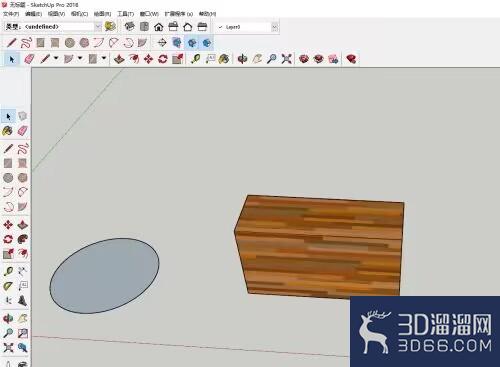Image resolution: width=500 pixels, height=367 pixels.
Task: Click the wood-textured box in the viewport
Action: pyautogui.click(x=320, y=247)
